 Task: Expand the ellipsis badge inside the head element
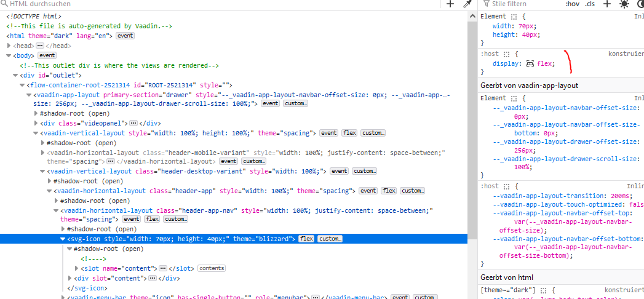coord(40,46)
